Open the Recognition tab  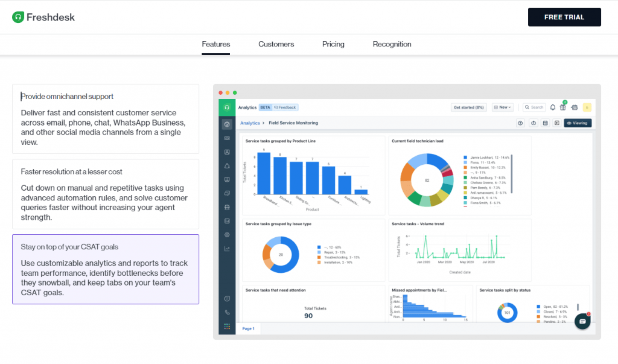coord(392,44)
